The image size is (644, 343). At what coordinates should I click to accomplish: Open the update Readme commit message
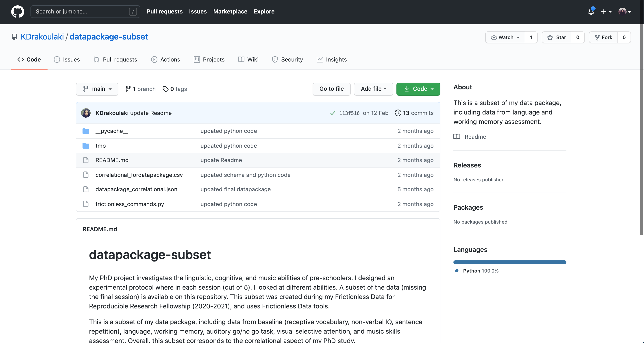pos(151,113)
